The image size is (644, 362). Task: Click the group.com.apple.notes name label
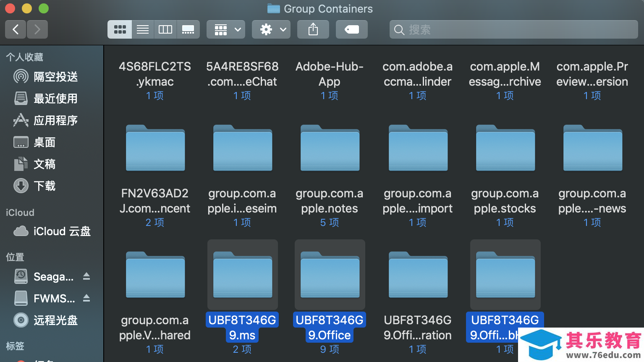(x=330, y=201)
